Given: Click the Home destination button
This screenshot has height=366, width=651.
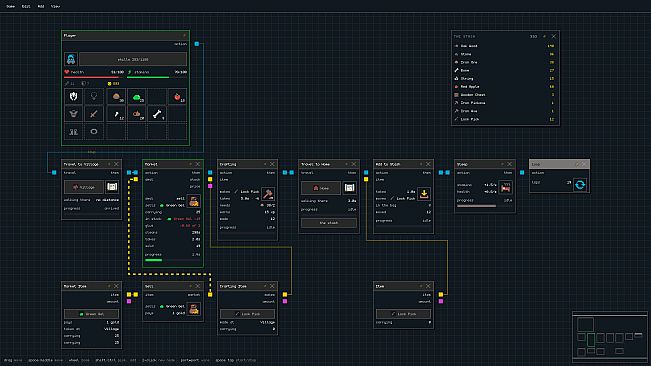Looking at the screenshot, I should (321, 188).
